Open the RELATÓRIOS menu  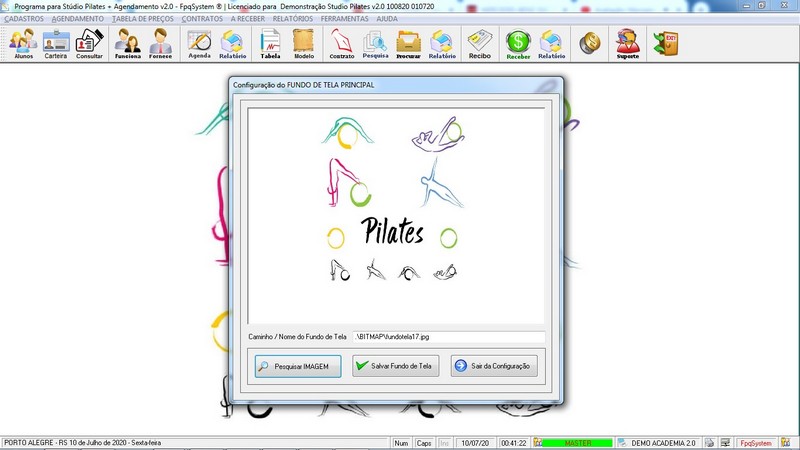[x=293, y=18]
